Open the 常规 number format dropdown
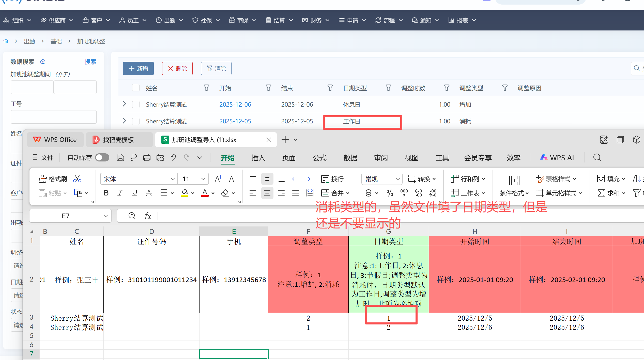 point(398,179)
